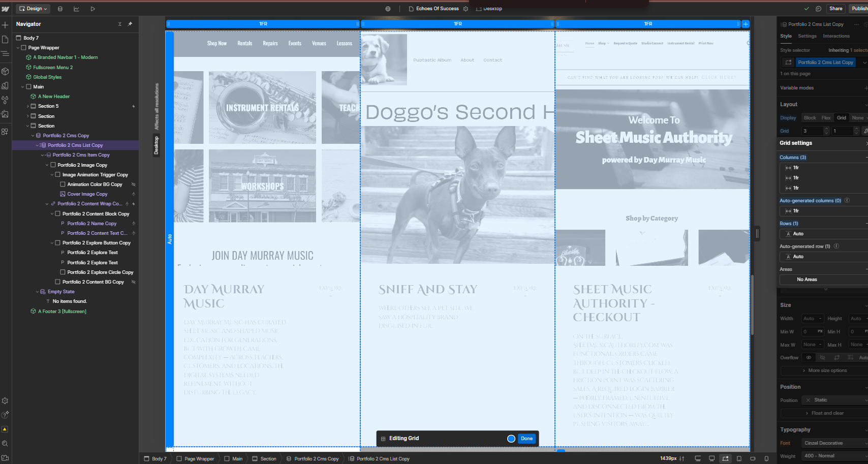Viewport: 868px width, 464px height.
Task: Open the comments speech bubble icon
Action: point(818,9)
